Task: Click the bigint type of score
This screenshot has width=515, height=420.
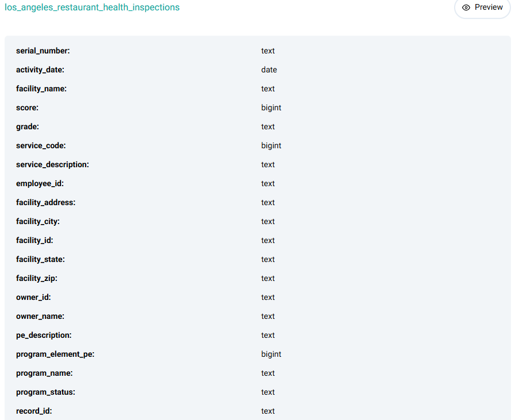Action: [271, 107]
